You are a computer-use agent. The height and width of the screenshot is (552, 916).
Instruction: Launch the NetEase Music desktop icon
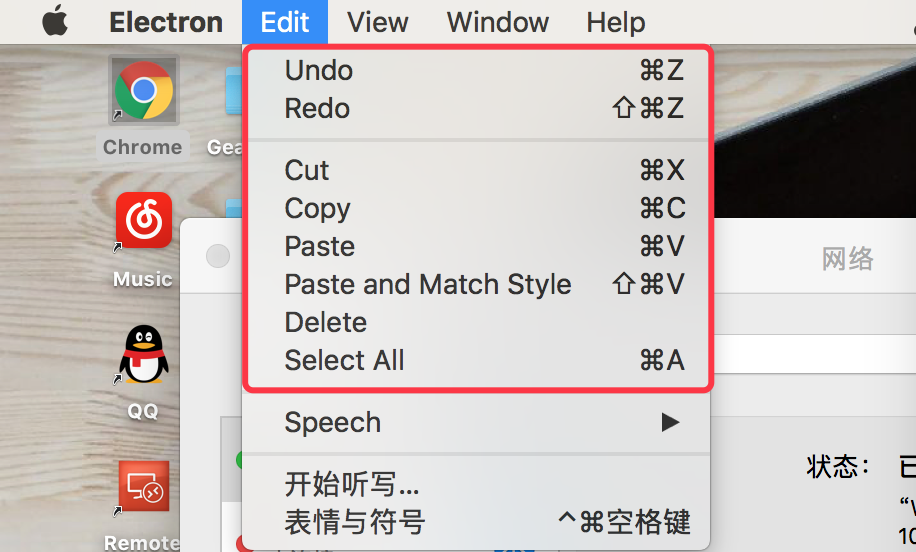144,220
